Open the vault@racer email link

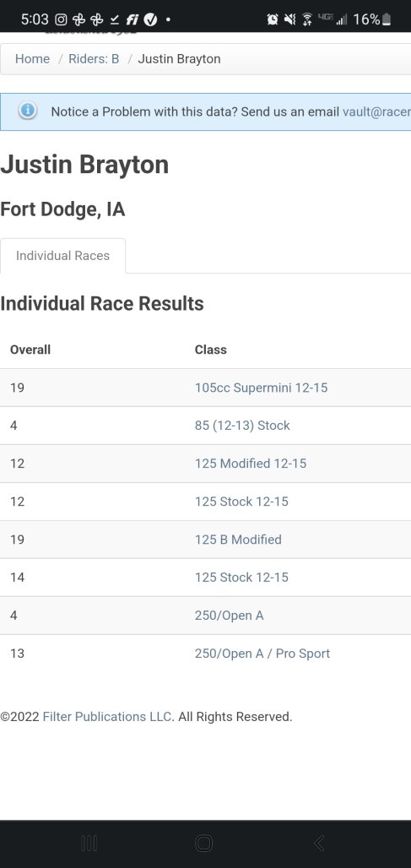click(376, 111)
